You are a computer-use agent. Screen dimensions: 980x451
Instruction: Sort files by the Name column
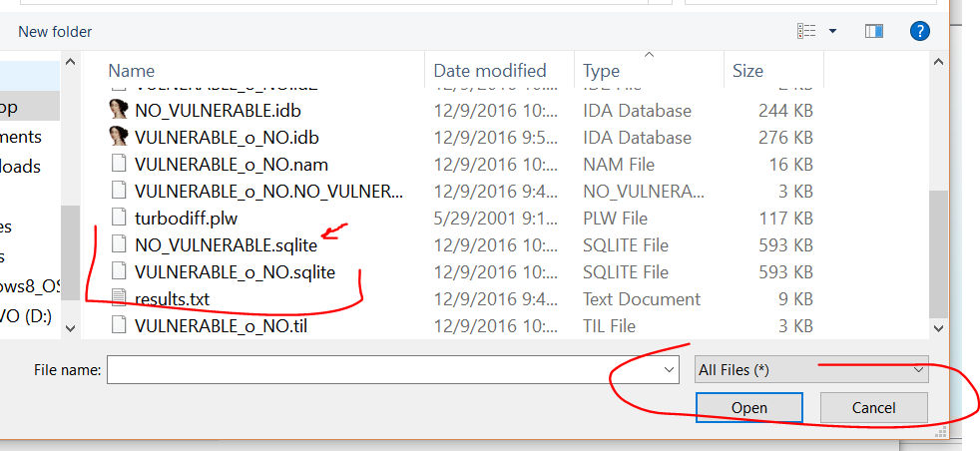(x=132, y=71)
